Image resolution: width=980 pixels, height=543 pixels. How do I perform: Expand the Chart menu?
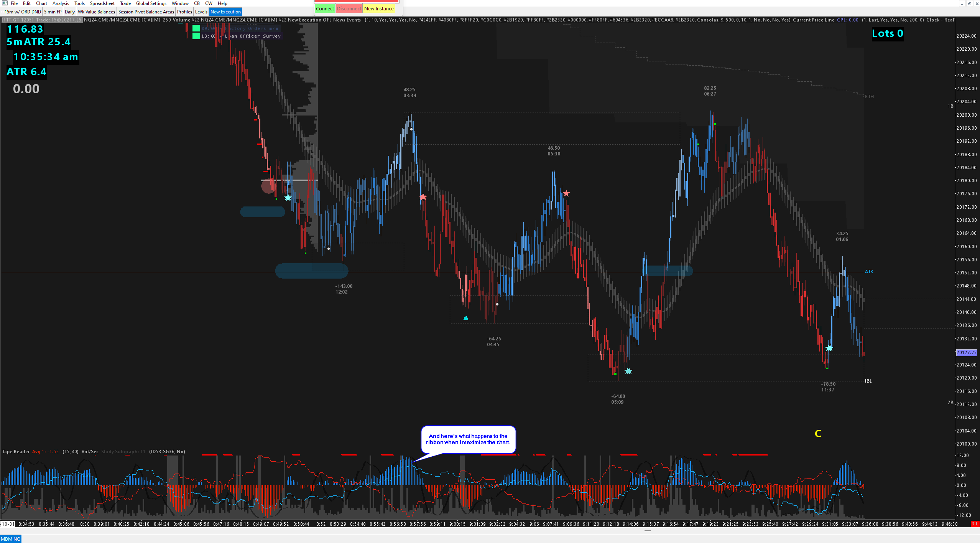pyautogui.click(x=41, y=3)
